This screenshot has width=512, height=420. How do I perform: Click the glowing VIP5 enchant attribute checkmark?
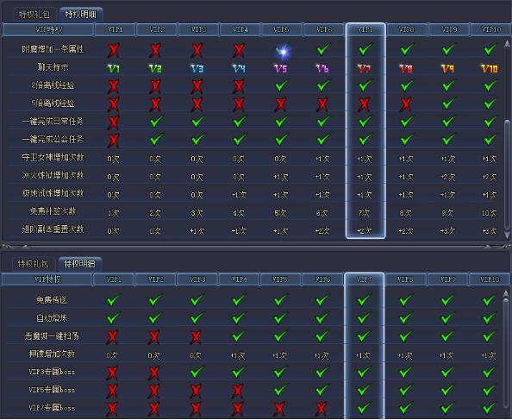pyautogui.click(x=282, y=51)
